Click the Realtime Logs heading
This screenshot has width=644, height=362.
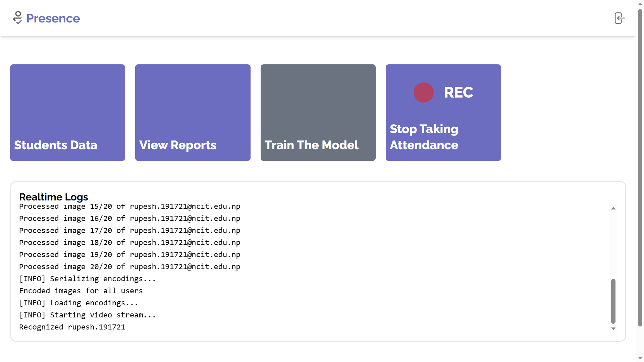click(x=54, y=197)
